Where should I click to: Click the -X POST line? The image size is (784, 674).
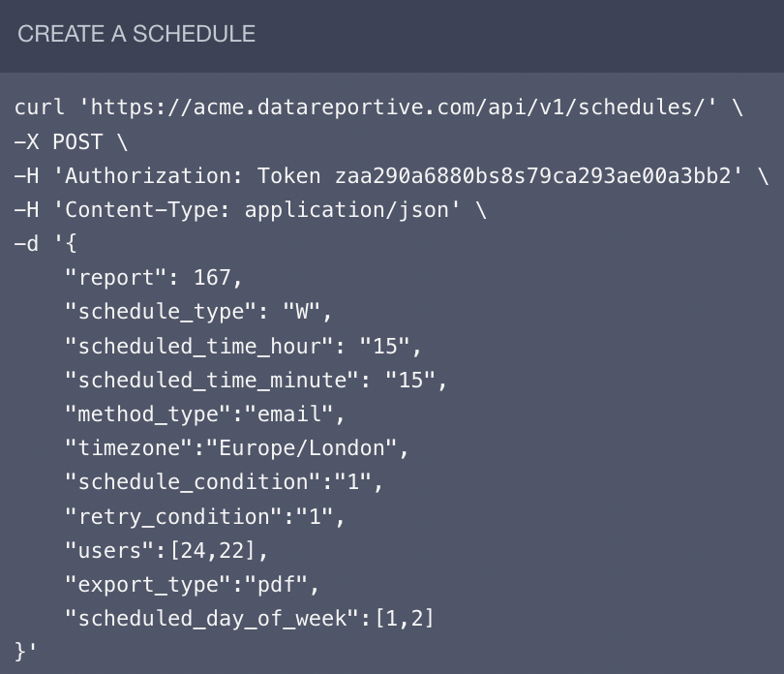click(x=70, y=142)
